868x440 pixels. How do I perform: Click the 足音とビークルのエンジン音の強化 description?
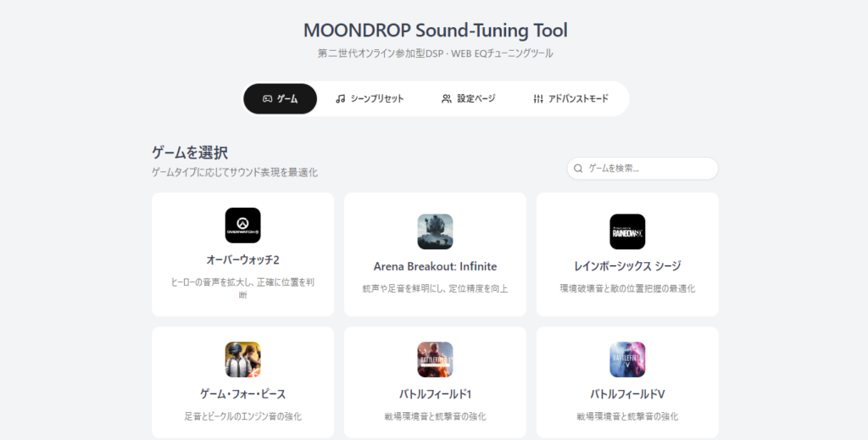[242, 416]
